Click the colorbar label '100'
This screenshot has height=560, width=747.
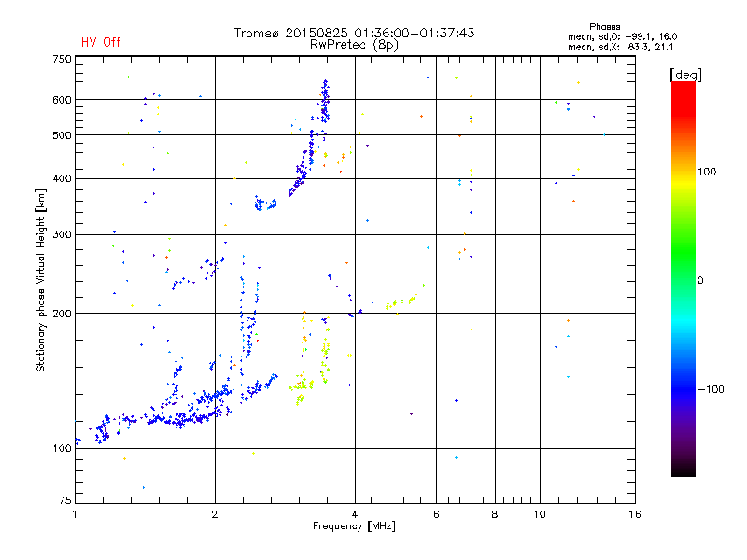pos(707,172)
